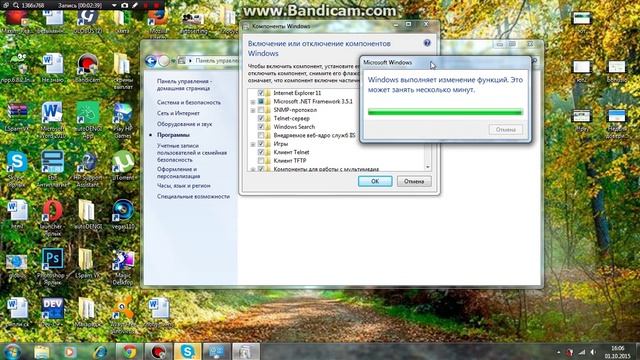Open Система и безопасность link
The image size is (640, 360).
pyautogui.click(x=189, y=102)
